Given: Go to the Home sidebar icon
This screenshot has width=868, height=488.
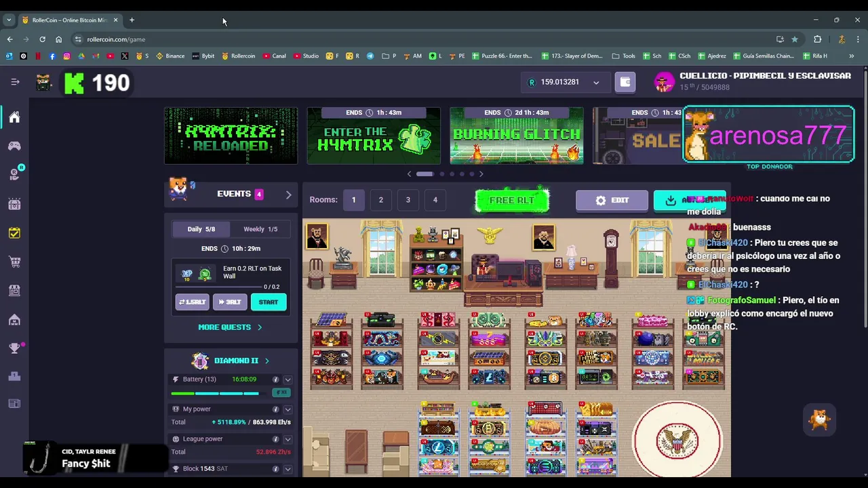Looking at the screenshot, I should coord(14,117).
